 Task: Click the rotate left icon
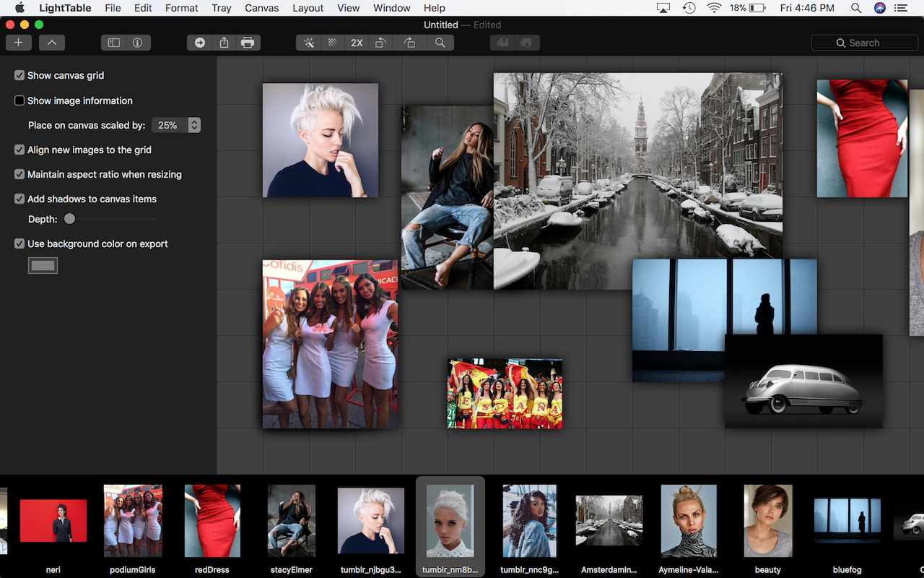[x=380, y=43]
